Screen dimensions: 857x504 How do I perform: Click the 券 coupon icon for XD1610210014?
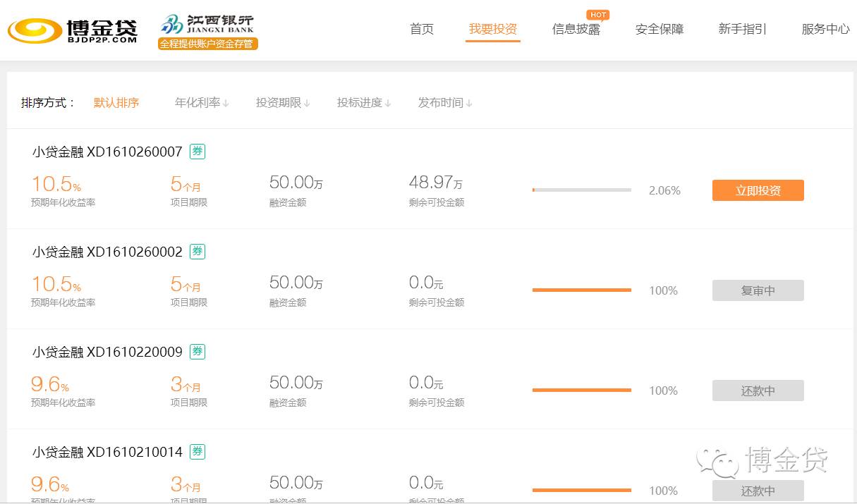pyautogui.click(x=197, y=451)
